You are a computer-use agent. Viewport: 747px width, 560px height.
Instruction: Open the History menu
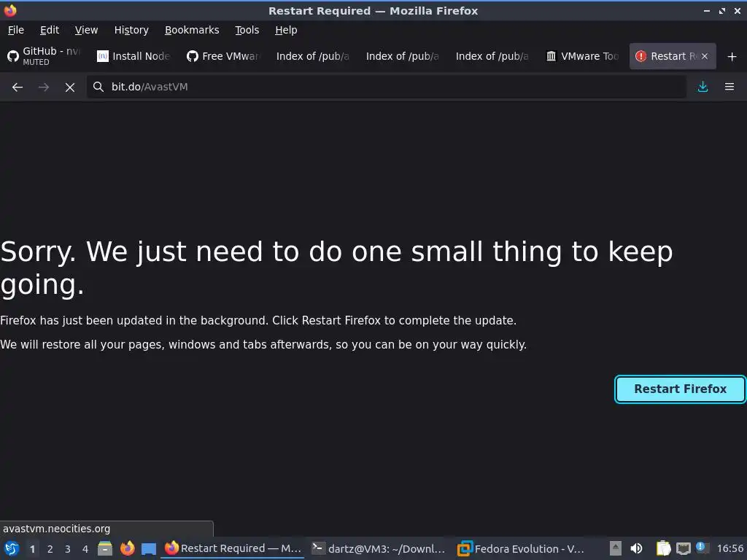(131, 30)
